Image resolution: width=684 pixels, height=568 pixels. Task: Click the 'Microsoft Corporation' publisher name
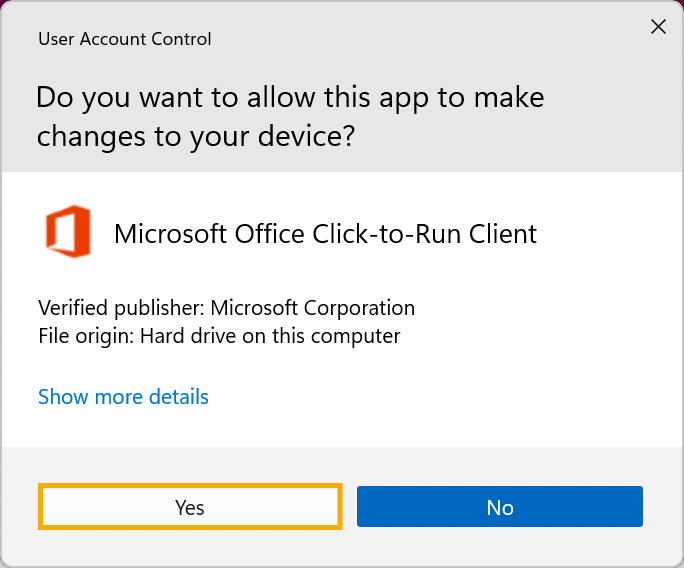312,308
